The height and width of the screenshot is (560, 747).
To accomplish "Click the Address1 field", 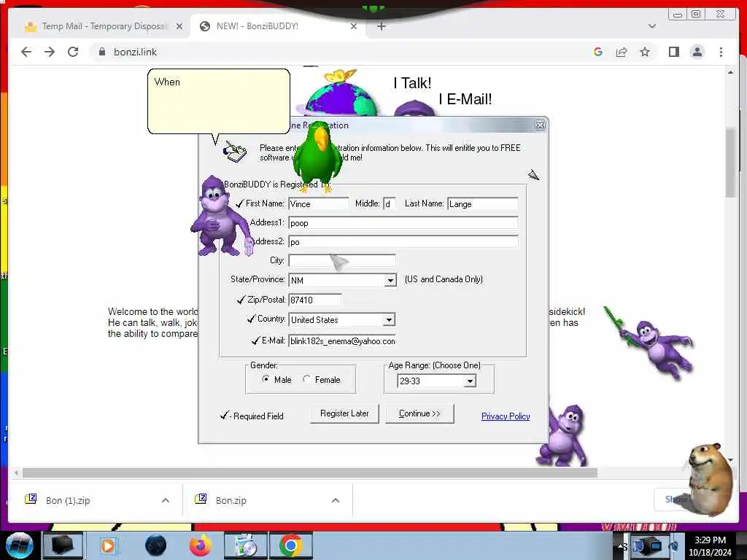I will [403, 223].
